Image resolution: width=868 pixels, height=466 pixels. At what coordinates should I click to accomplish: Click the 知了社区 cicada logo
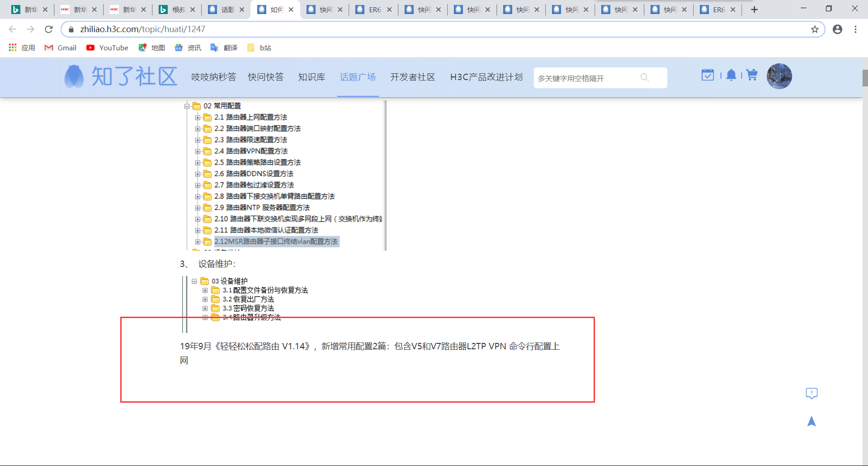pyautogui.click(x=120, y=76)
